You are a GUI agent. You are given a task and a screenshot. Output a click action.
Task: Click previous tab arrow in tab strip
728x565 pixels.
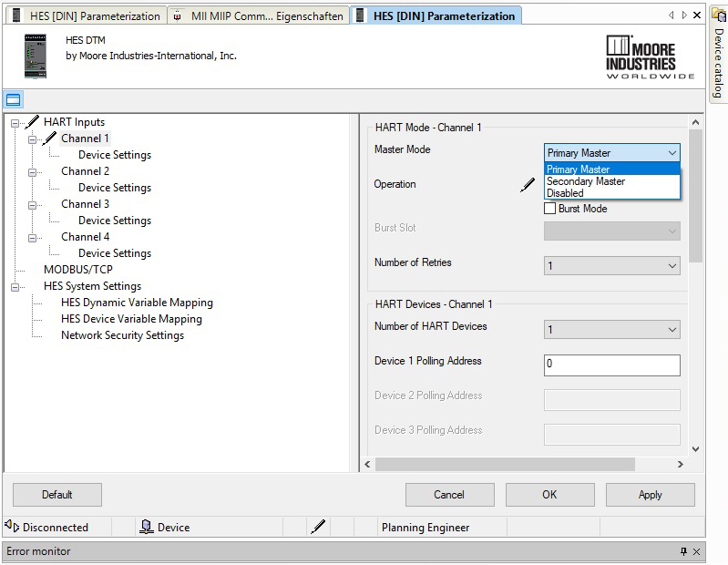click(672, 15)
